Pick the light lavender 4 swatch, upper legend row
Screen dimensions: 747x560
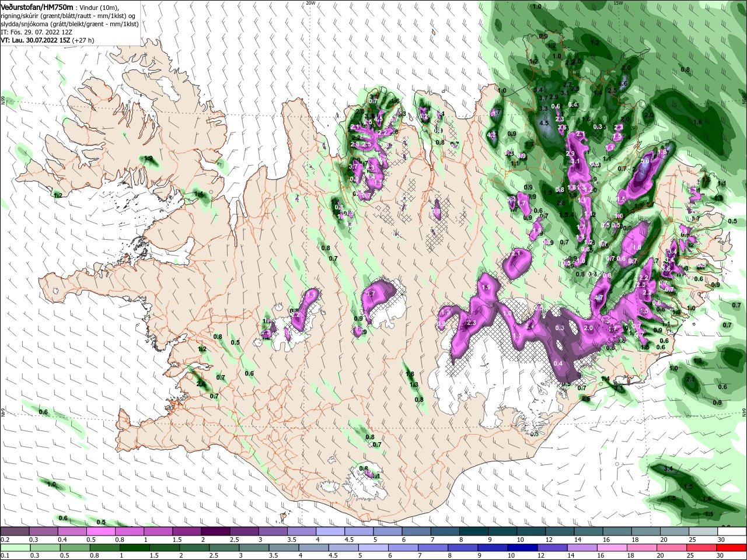click(329, 531)
